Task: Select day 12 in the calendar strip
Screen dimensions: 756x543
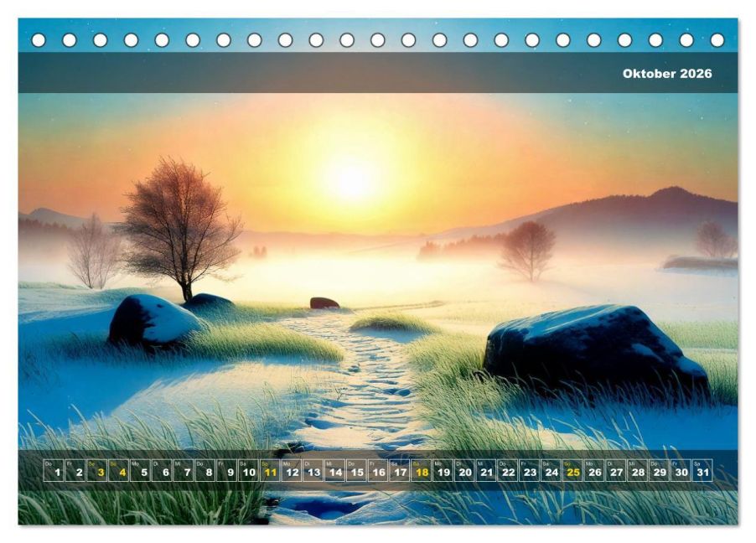Action: 292,470
